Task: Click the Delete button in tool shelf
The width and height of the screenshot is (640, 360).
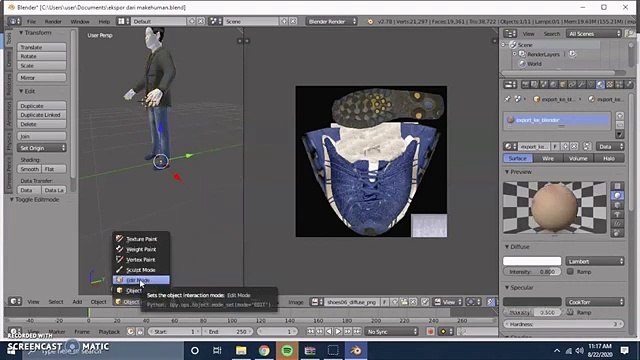Action: pos(42,124)
